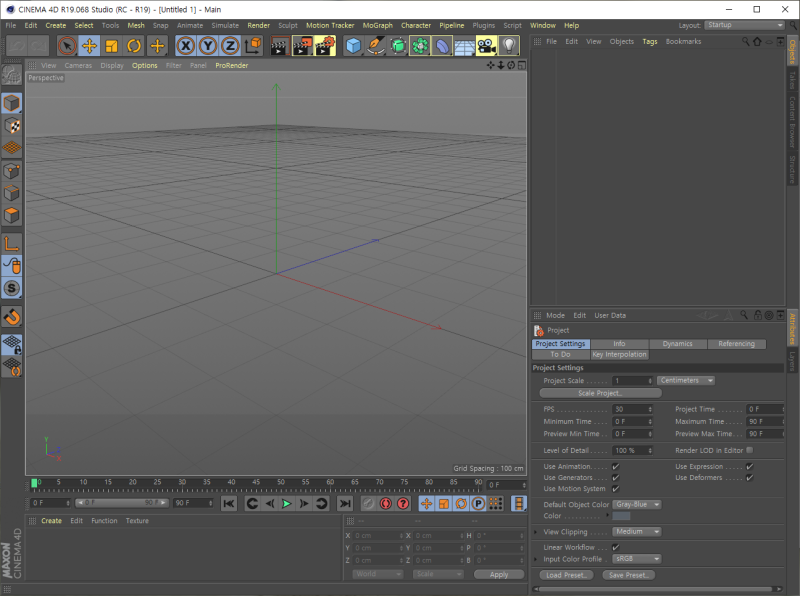Switch to the Key Interpolation tab
The image size is (800, 596).
coord(619,354)
